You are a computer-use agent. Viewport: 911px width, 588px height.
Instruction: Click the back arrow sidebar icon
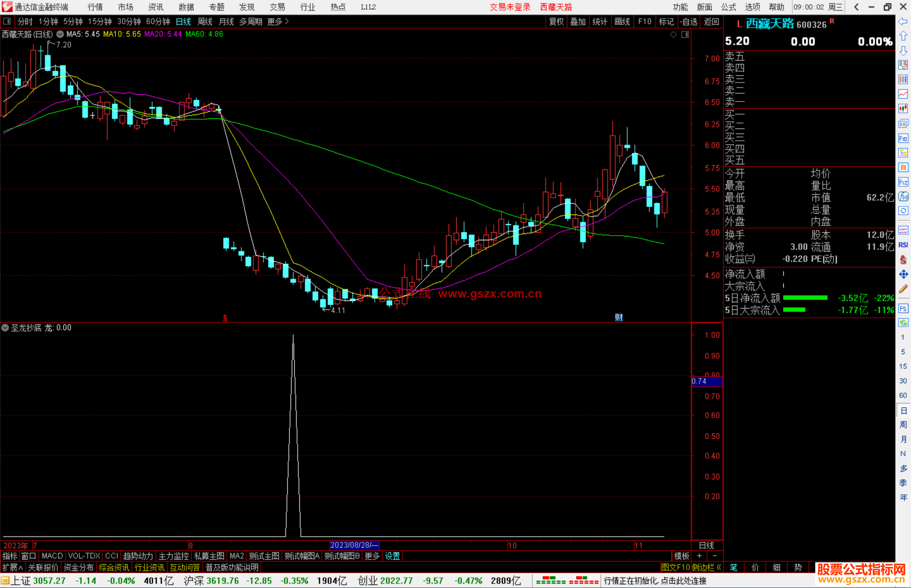point(903,21)
